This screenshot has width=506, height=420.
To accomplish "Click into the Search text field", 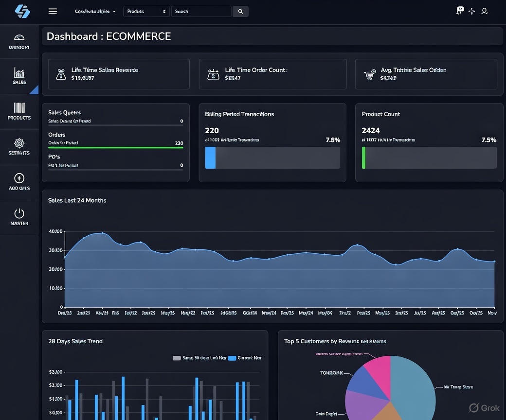I will [201, 11].
